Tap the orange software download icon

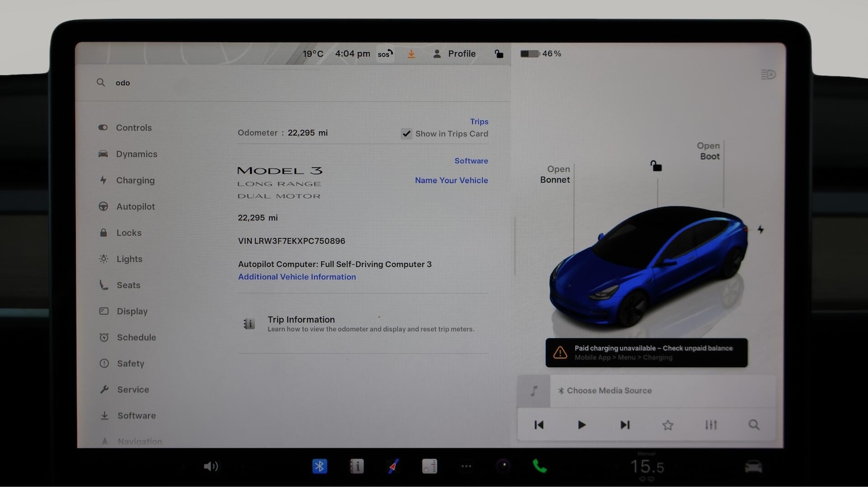point(411,54)
